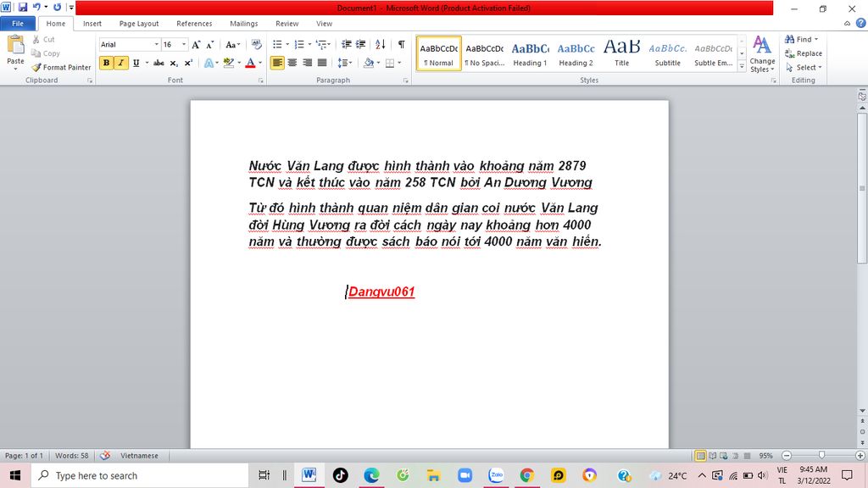Minimize the ribbon with the caret icon
The width and height of the screenshot is (868, 488).
[847, 23]
